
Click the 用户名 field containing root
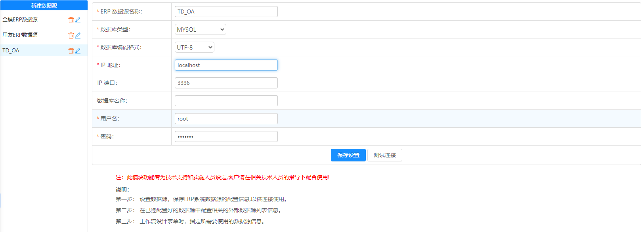pos(226,119)
